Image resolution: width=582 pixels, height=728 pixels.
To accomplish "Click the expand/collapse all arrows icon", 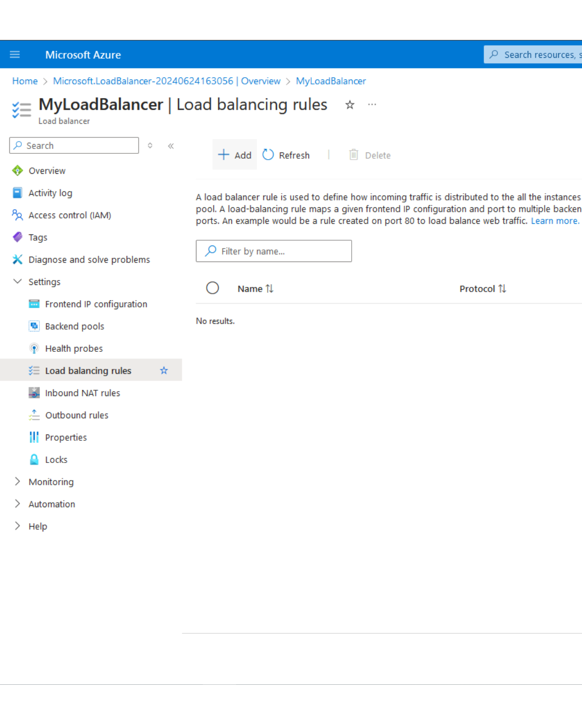I will [150, 146].
